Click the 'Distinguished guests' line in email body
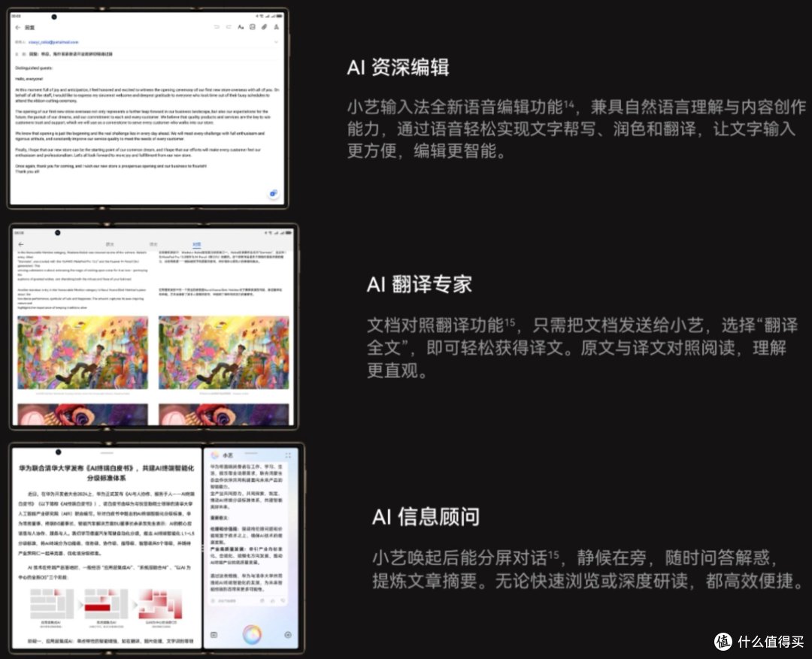The image size is (812, 659). pyautogui.click(x=34, y=68)
